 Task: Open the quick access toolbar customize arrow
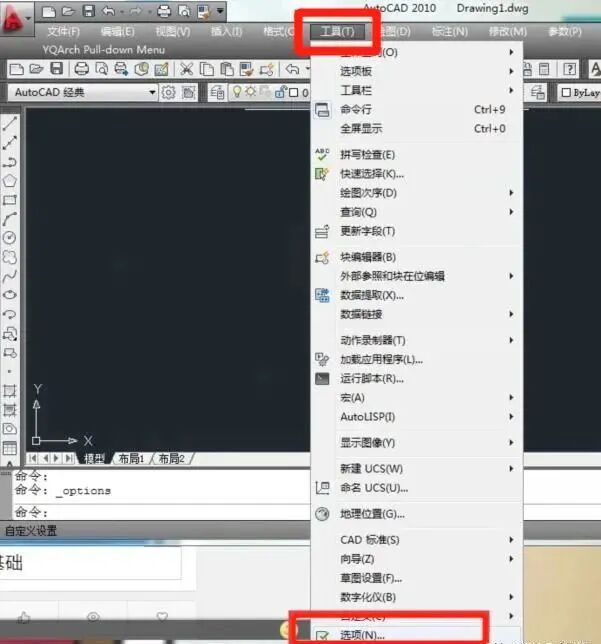(x=221, y=11)
